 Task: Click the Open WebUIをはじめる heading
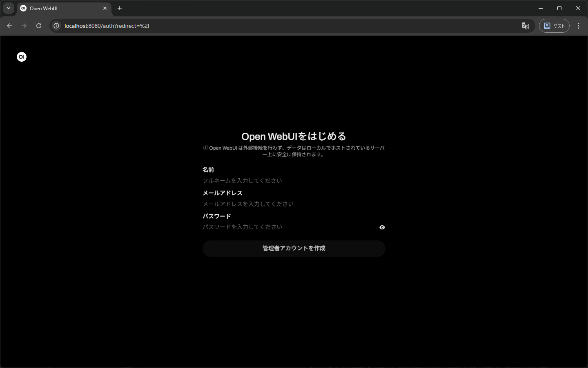click(294, 136)
